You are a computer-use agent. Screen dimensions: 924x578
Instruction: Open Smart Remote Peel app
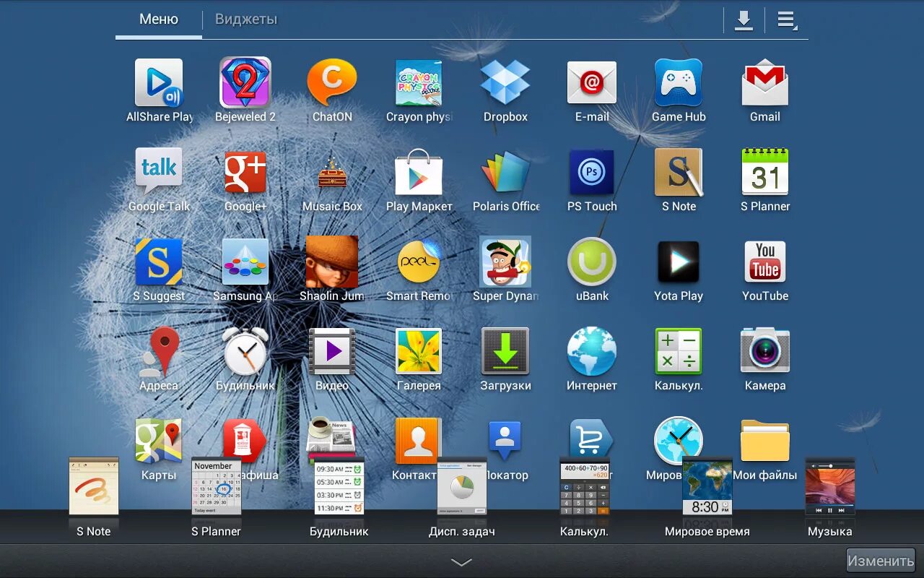419,262
